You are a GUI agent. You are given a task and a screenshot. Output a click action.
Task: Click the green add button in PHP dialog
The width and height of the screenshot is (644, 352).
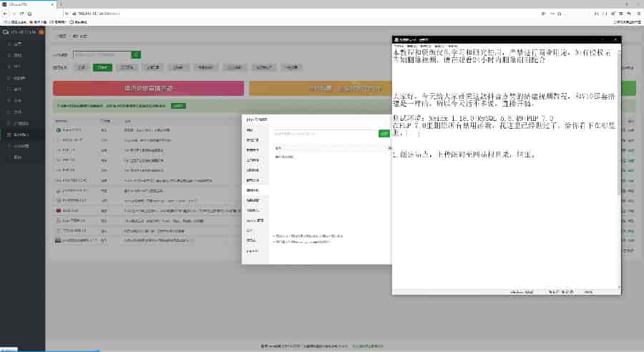[x=384, y=133]
